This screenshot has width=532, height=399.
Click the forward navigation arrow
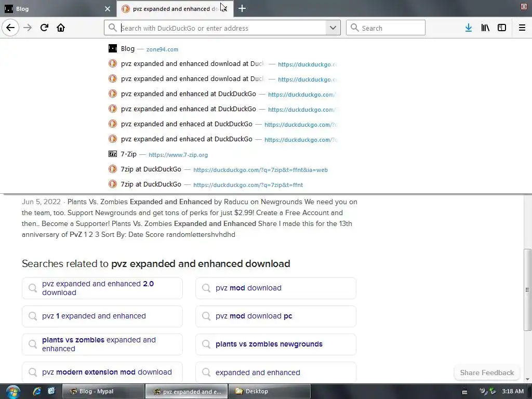click(28, 28)
